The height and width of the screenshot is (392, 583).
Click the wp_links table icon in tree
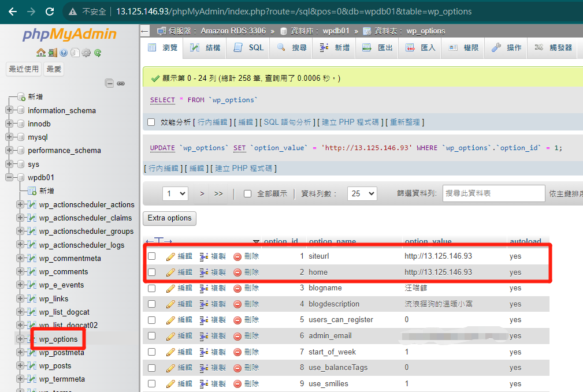pyautogui.click(x=32, y=298)
